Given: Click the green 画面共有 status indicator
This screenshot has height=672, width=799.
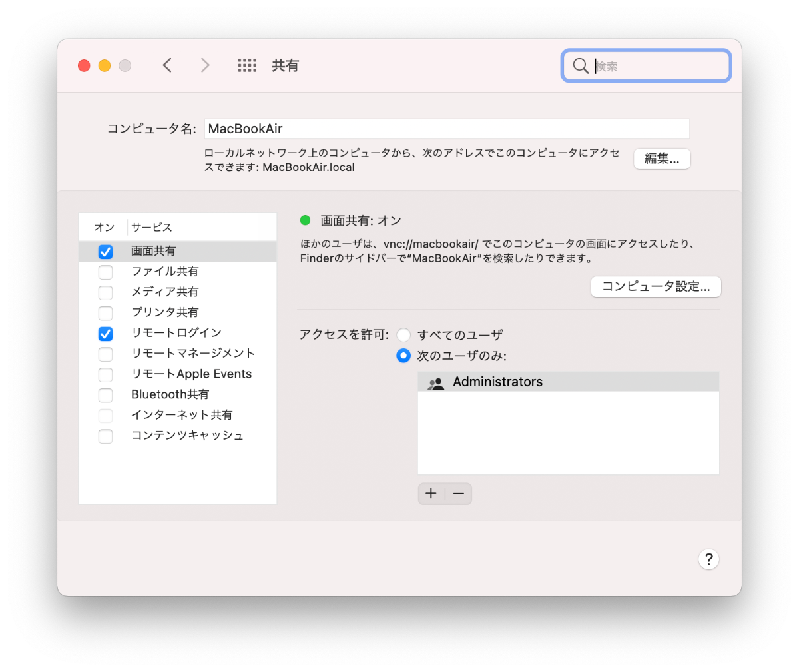Looking at the screenshot, I should [x=306, y=220].
